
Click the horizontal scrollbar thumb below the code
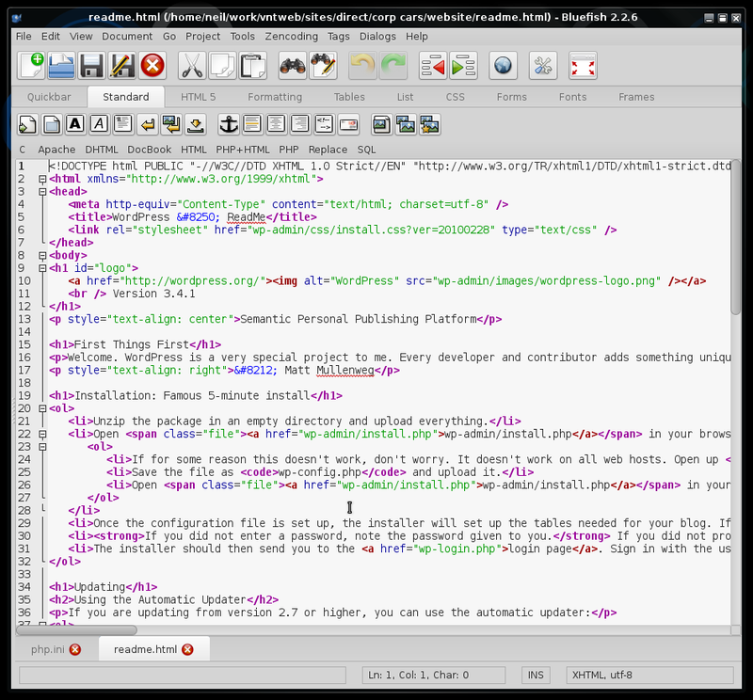pyautogui.click(x=77, y=629)
